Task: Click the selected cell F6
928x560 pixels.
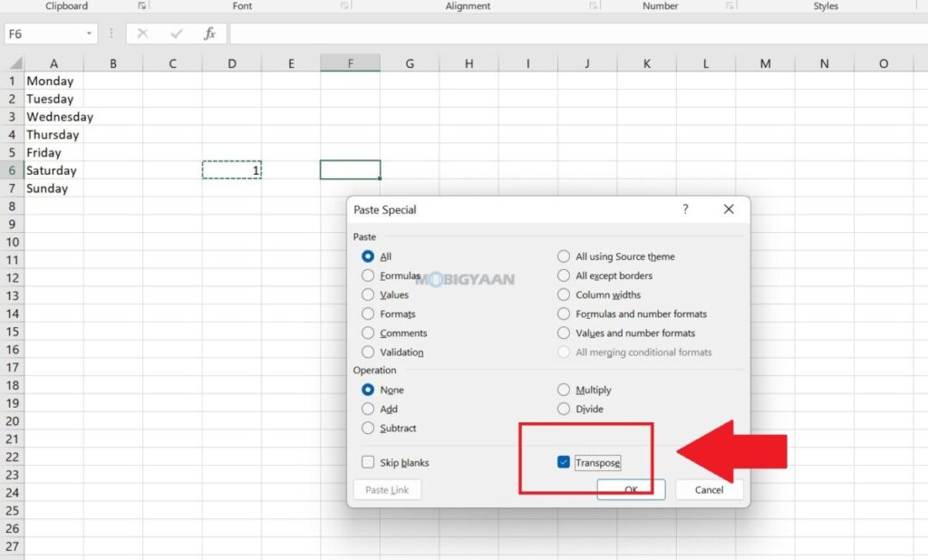Action: [351, 169]
